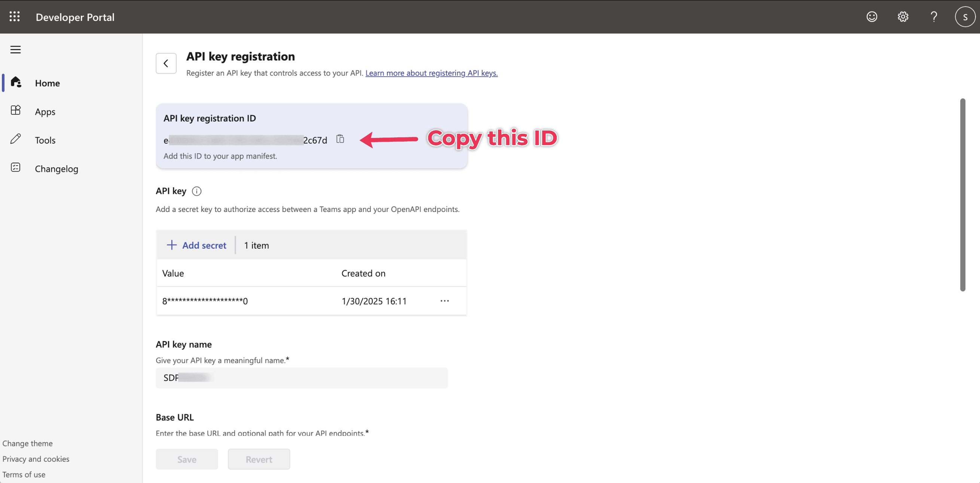The width and height of the screenshot is (980, 483).
Task: Click the masked secret value 8***0
Action: point(205,301)
